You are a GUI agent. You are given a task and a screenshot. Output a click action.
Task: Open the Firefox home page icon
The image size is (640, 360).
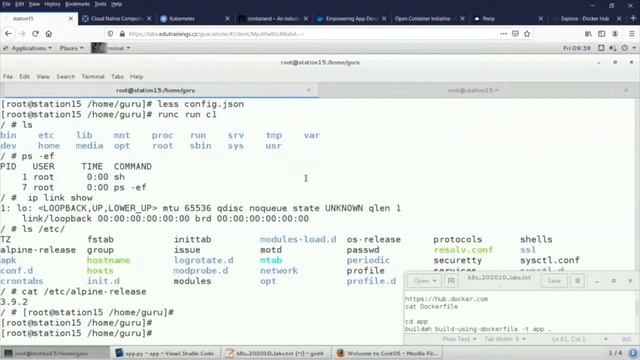pos(49,34)
